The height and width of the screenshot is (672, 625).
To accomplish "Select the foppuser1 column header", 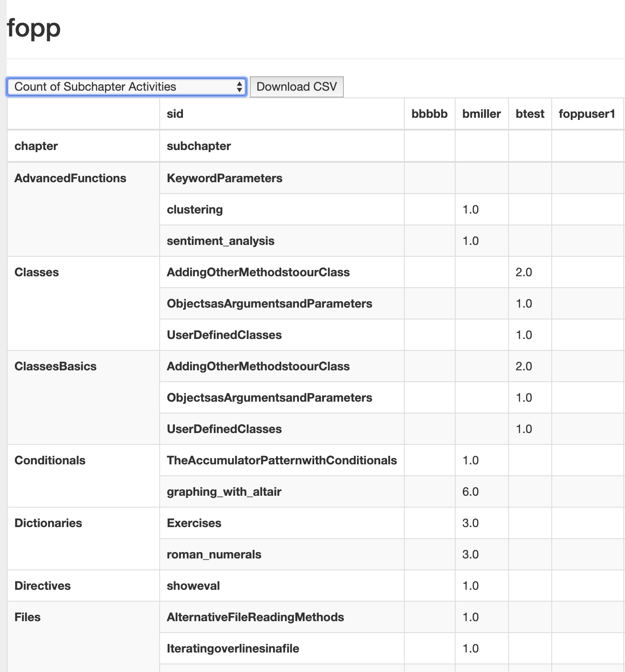I will pyautogui.click(x=587, y=114).
